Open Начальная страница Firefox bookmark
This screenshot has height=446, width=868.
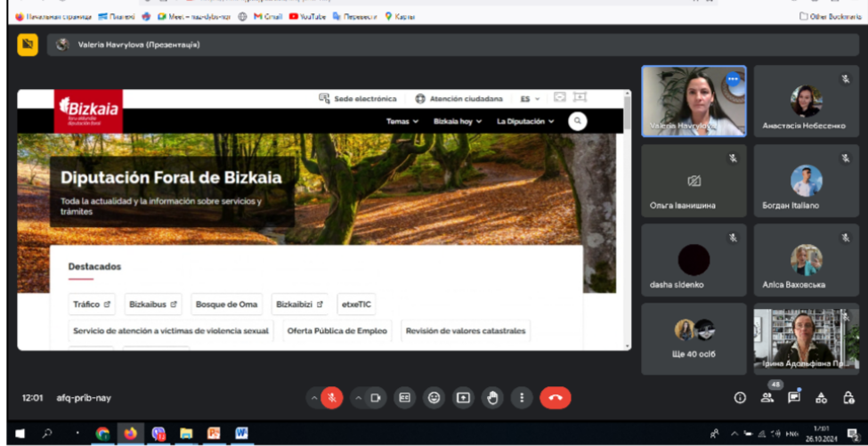tap(53, 17)
